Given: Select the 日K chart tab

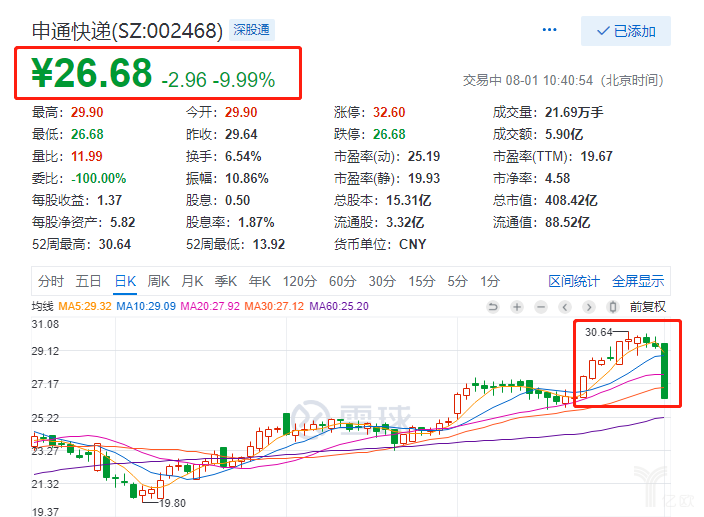Looking at the screenshot, I should tap(125, 281).
